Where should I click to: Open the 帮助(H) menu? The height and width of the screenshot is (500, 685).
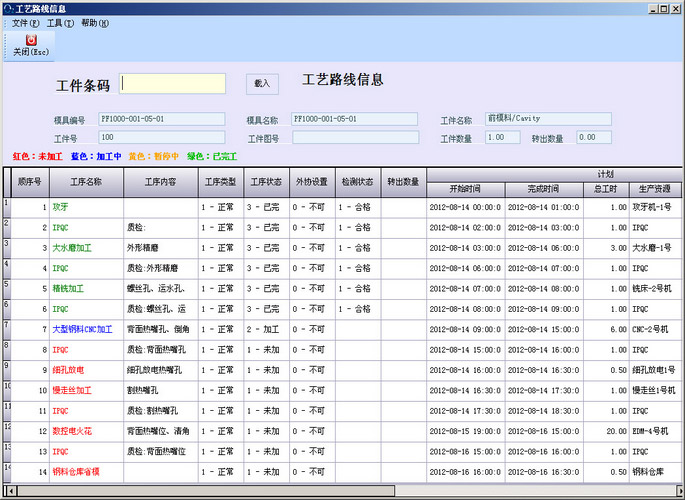pyautogui.click(x=94, y=22)
